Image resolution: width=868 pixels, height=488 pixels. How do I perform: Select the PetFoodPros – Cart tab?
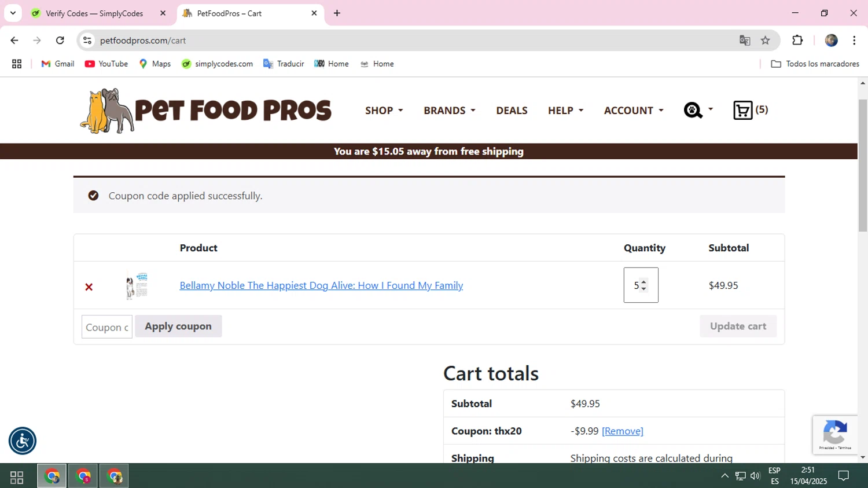pyautogui.click(x=250, y=13)
